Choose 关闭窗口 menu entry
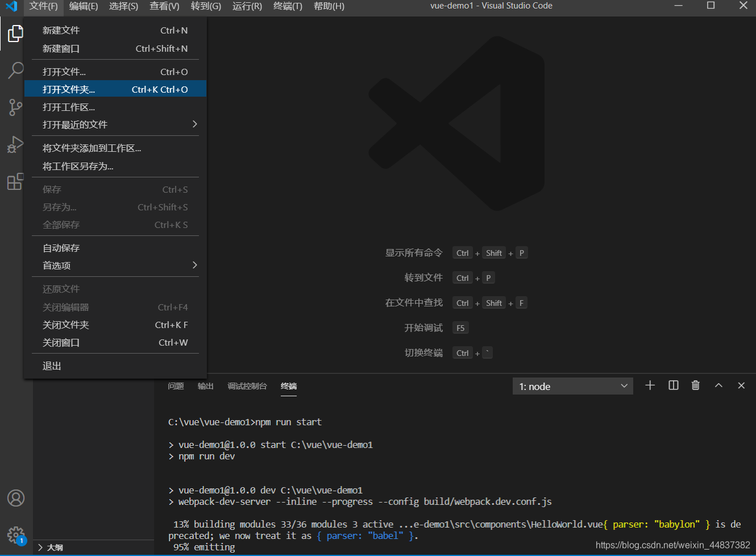 coord(115,342)
